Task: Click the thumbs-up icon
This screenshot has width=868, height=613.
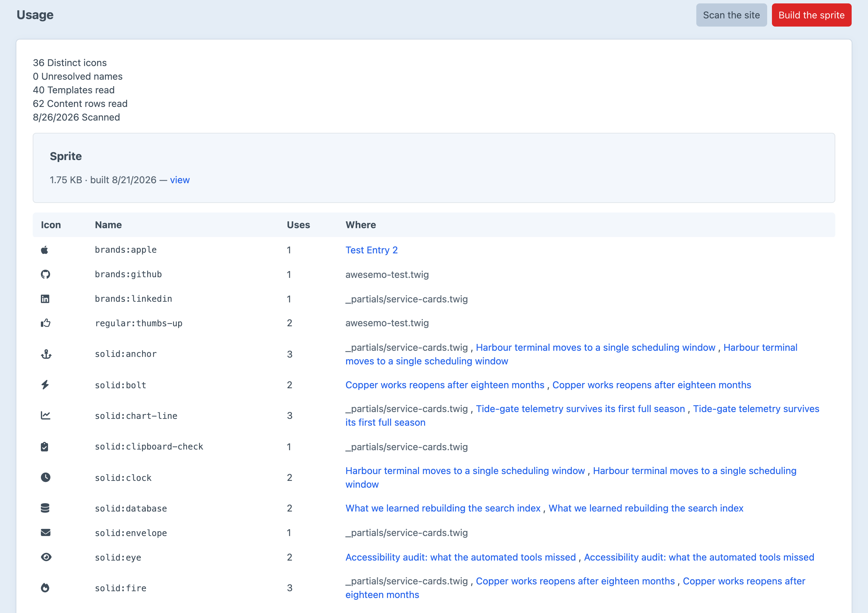Action: pyautogui.click(x=45, y=323)
